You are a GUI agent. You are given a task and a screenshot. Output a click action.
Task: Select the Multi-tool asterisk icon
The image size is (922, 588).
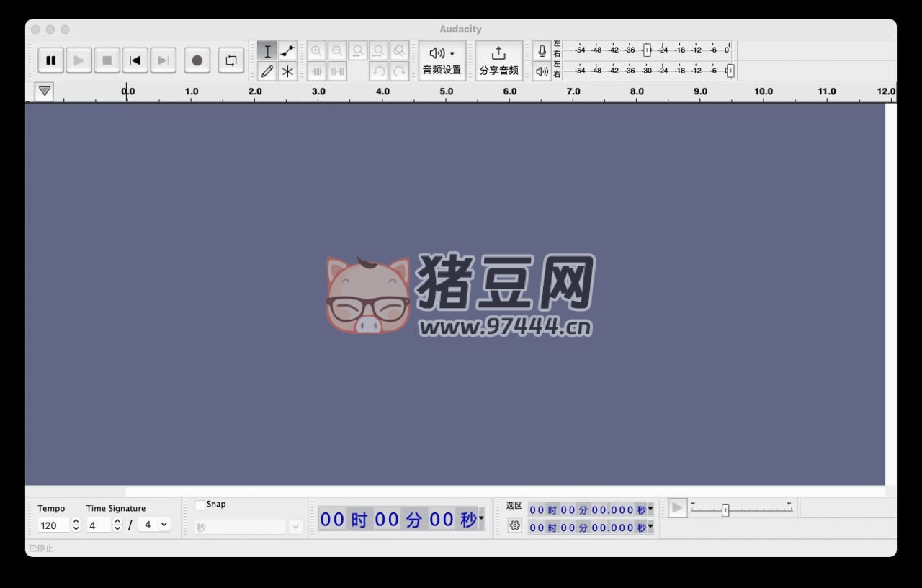287,71
